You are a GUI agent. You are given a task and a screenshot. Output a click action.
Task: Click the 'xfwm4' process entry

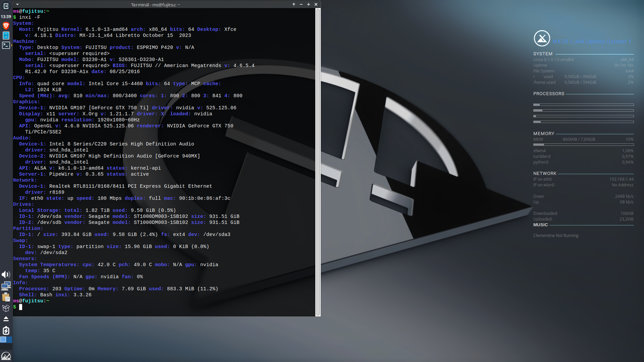point(539,151)
